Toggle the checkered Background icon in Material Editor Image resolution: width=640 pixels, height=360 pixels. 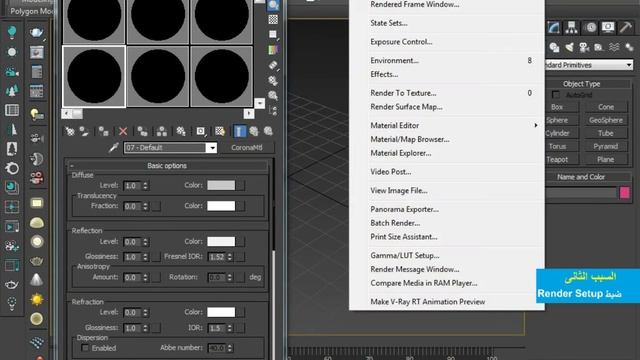273,19
